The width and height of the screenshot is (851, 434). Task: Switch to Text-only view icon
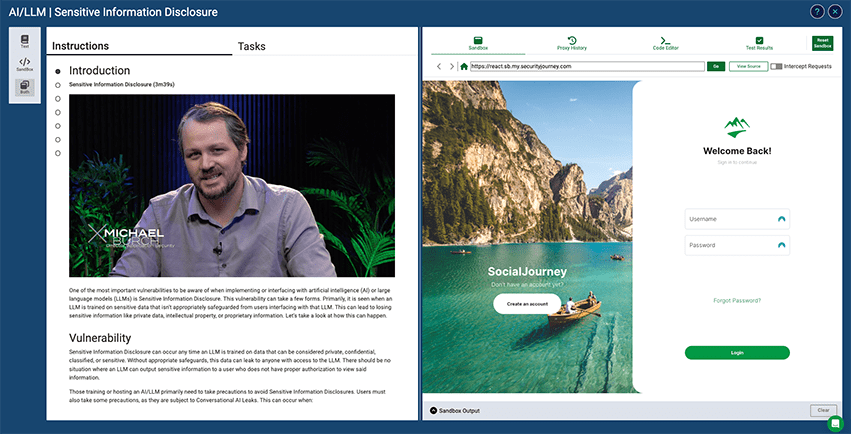click(x=25, y=41)
